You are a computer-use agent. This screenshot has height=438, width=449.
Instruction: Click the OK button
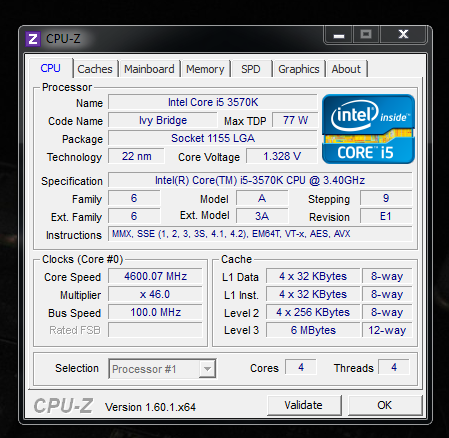coord(385,405)
